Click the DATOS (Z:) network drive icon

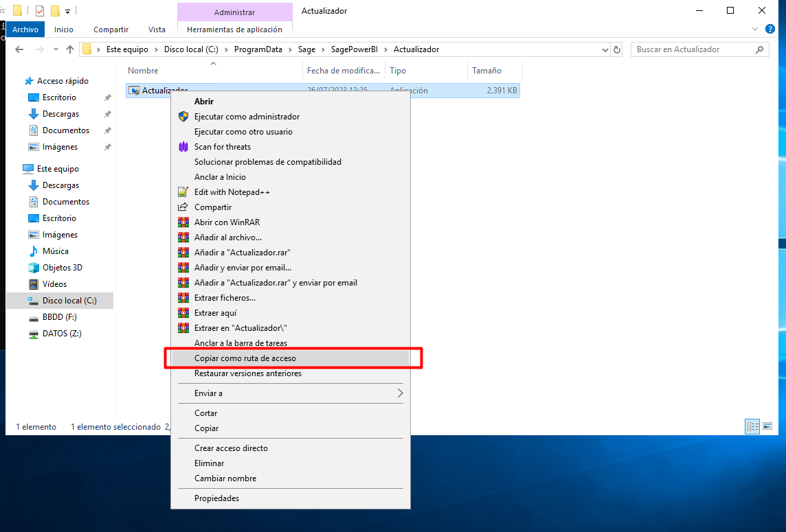[x=34, y=334]
